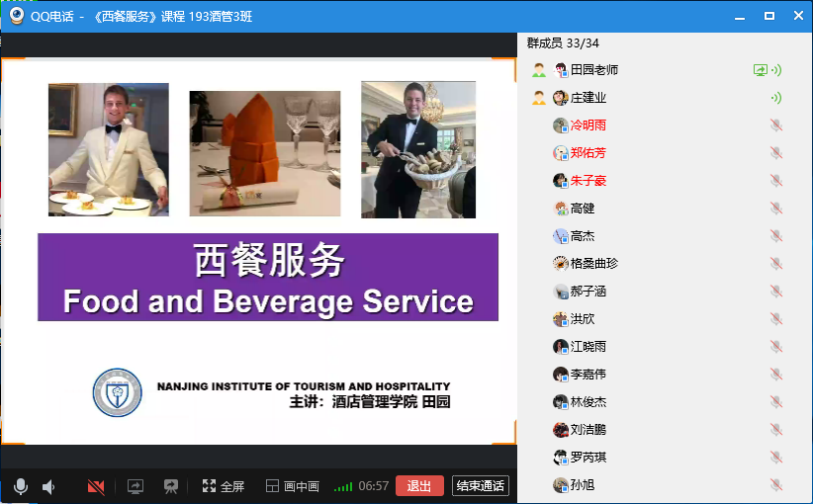Check the green signal strength indicator
Screen dimensions: 813x504
343,487
